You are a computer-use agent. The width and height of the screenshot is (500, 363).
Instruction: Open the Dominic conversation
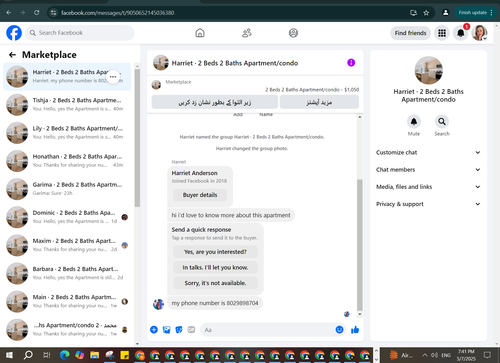[x=67, y=217]
